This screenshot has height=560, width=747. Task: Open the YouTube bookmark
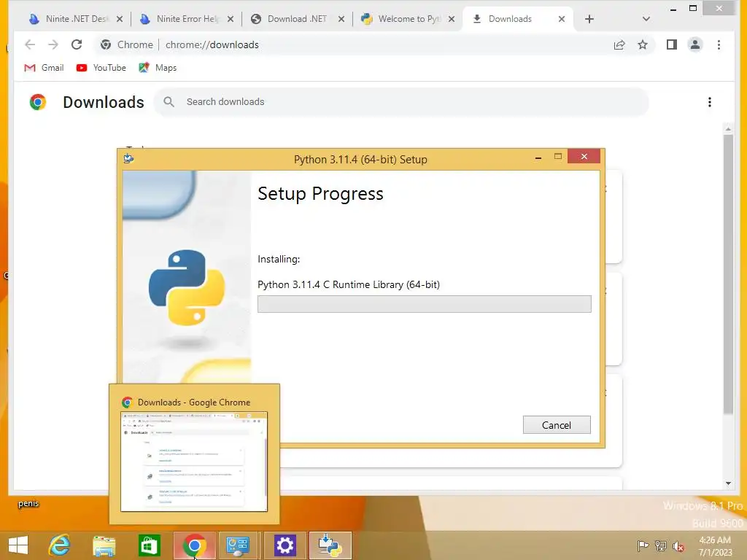pos(101,68)
